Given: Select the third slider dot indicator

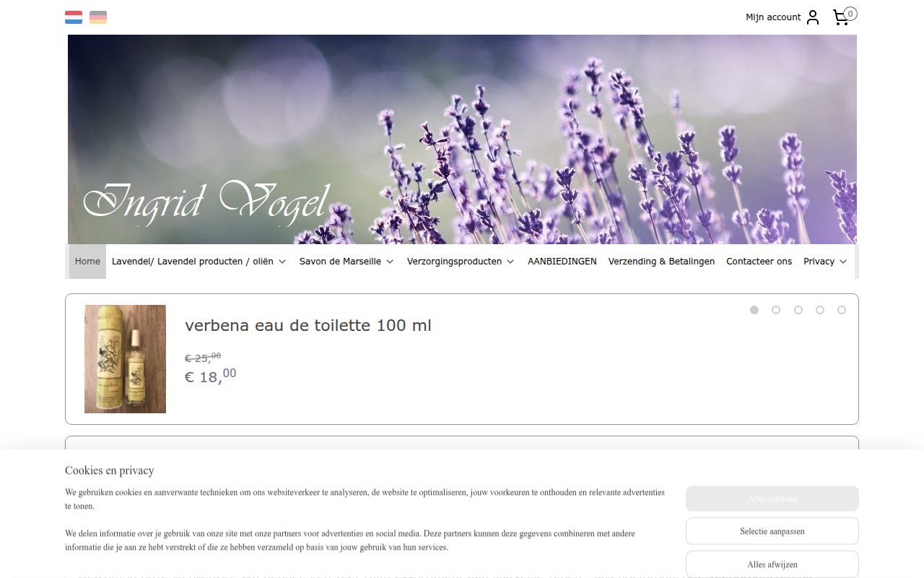Looking at the screenshot, I should [798, 310].
